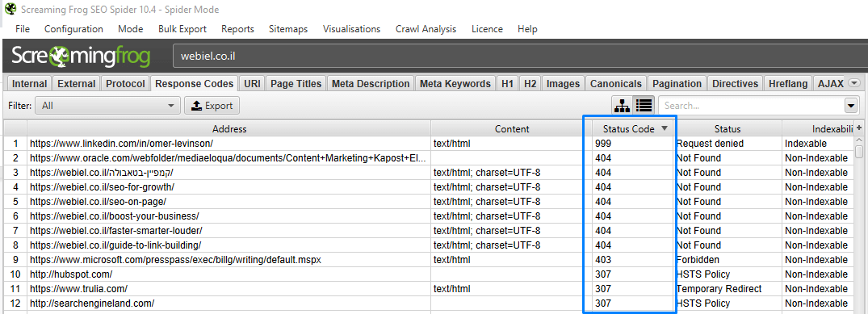Viewport: 868px width, 314px height.
Task: Click the Temporary Redirect status cell
Action: coord(728,288)
